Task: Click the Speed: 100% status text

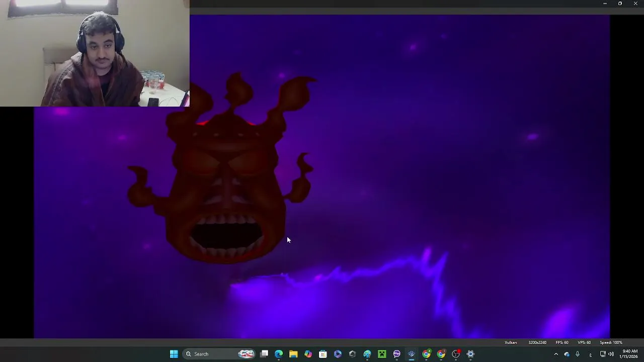Action: point(611,342)
